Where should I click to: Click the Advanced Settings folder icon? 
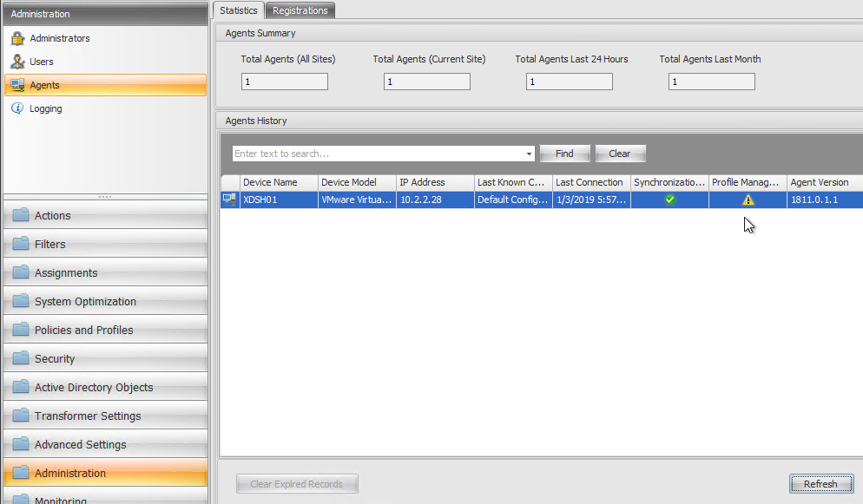(x=21, y=443)
